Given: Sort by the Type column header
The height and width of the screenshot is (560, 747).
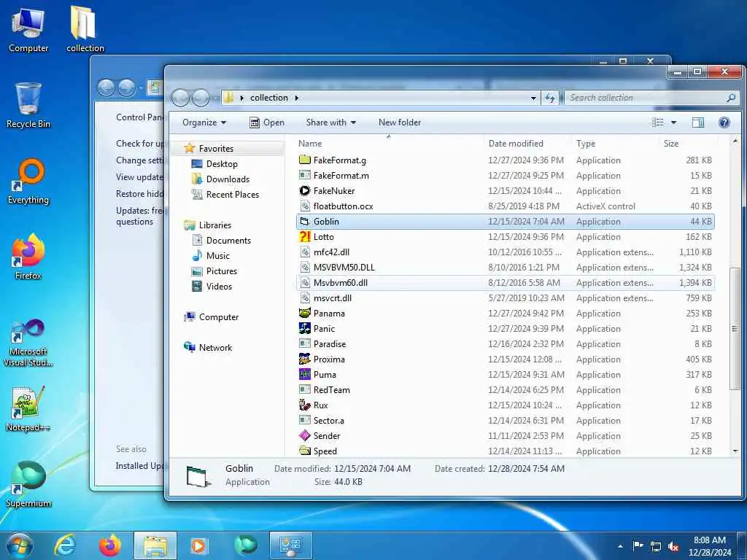Looking at the screenshot, I should pyautogui.click(x=616, y=144).
